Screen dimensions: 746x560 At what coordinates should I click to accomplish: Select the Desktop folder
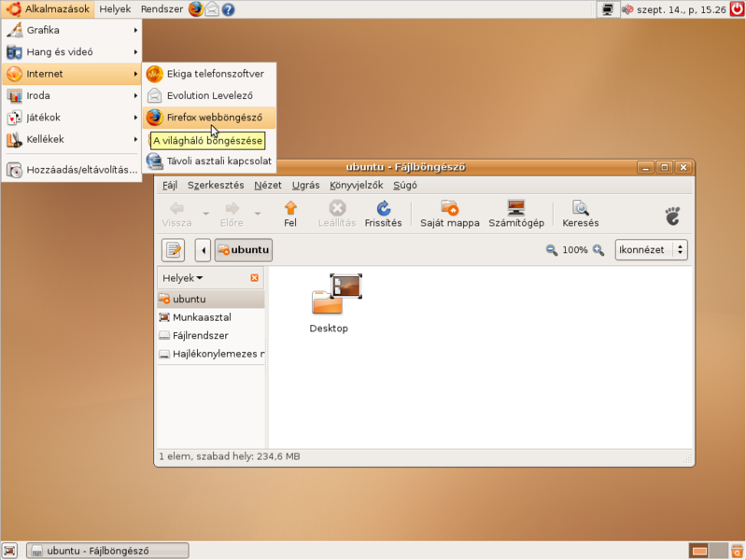point(329,303)
